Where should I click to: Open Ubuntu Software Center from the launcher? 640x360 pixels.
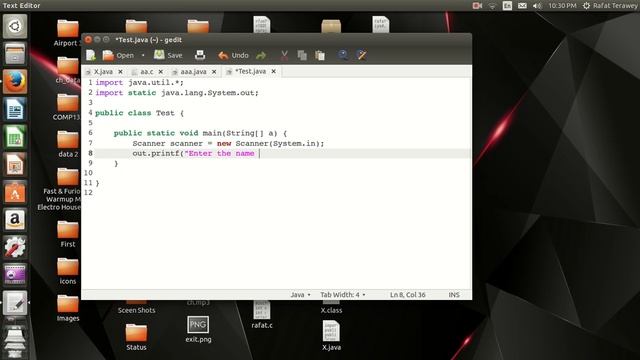click(15, 193)
